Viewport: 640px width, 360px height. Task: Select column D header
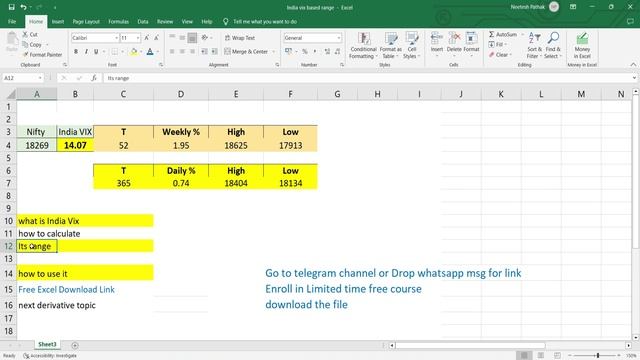[x=181, y=94]
